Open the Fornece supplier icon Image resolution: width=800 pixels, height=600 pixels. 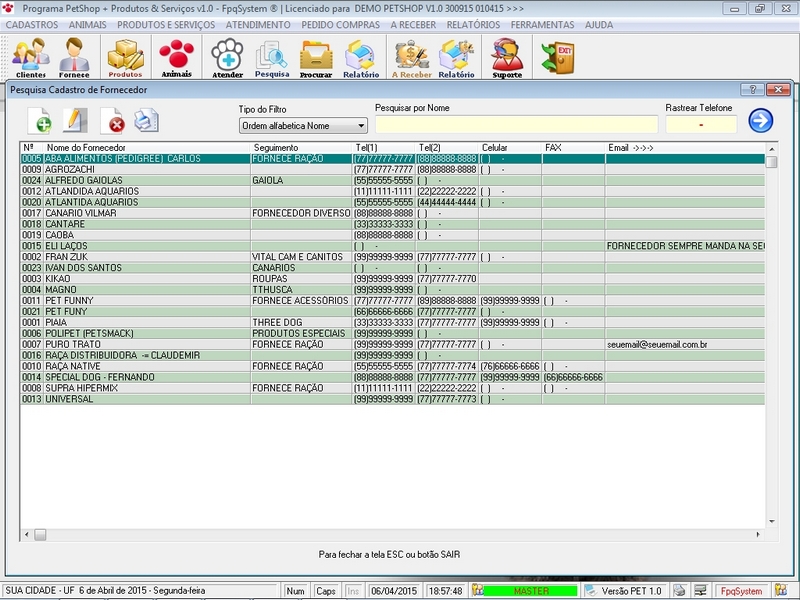pos(74,57)
